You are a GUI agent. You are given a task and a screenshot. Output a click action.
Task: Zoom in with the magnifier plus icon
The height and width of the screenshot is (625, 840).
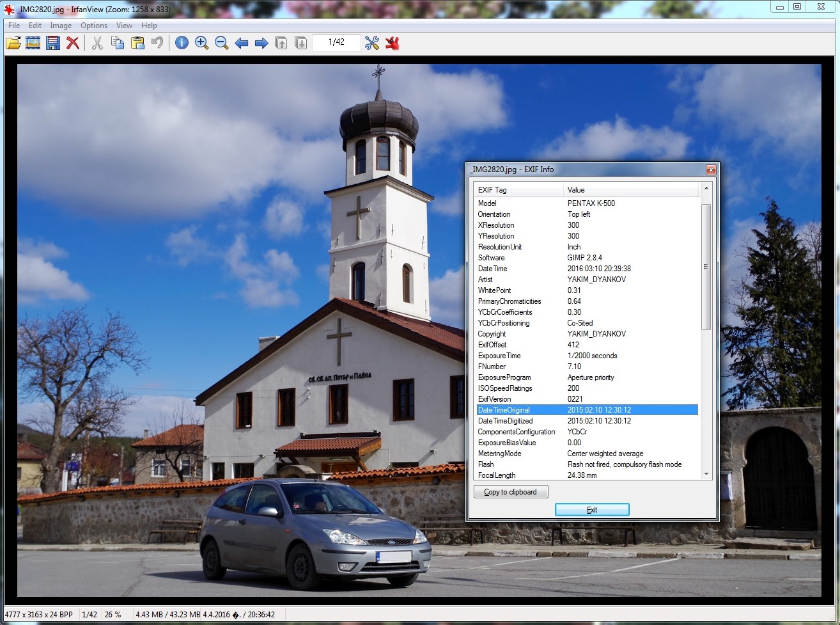pos(202,43)
